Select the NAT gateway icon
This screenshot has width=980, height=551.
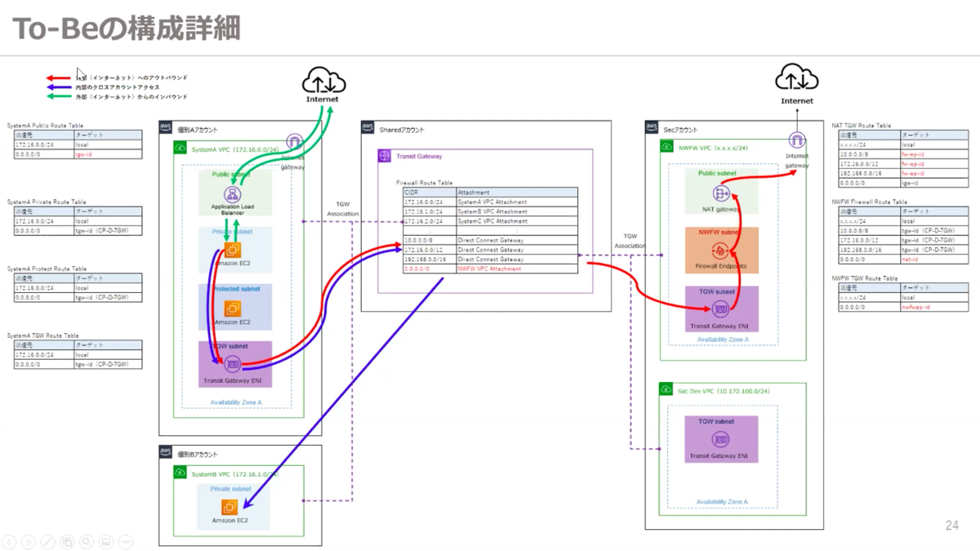(721, 193)
